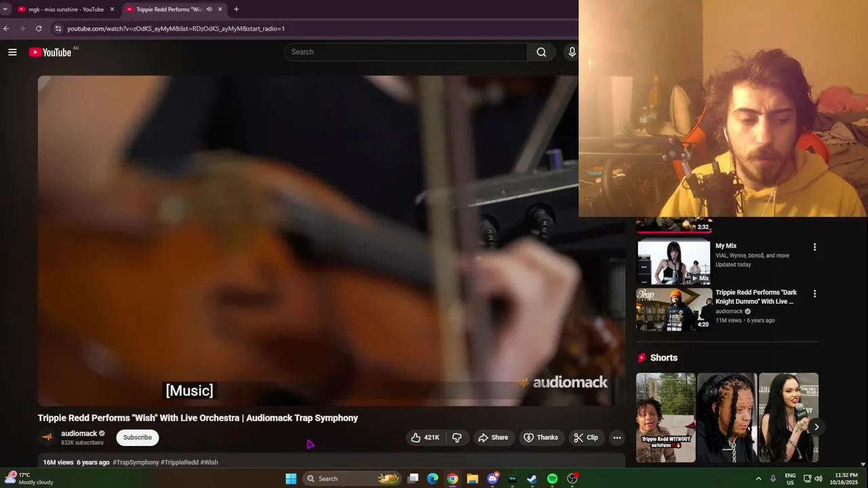Image resolution: width=868 pixels, height=488 pixels.
Task: Open more actions three-dot menu under video
Action: tap(617, 438)
